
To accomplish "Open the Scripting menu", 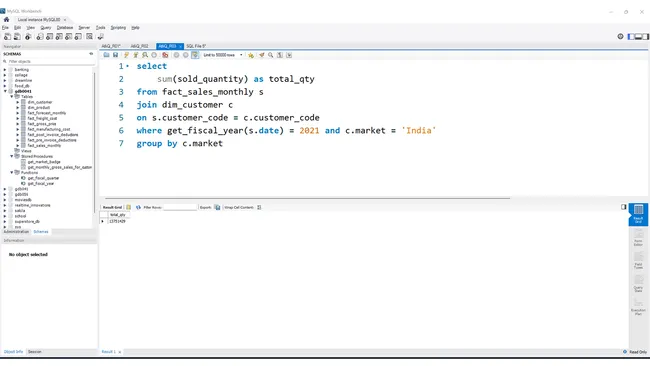I will pos(118,27).
